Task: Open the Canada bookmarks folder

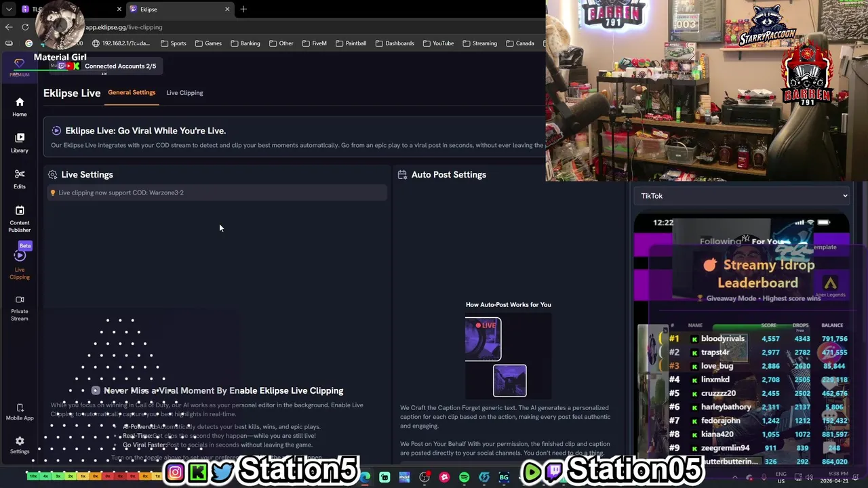Action: tap(519, 43)
